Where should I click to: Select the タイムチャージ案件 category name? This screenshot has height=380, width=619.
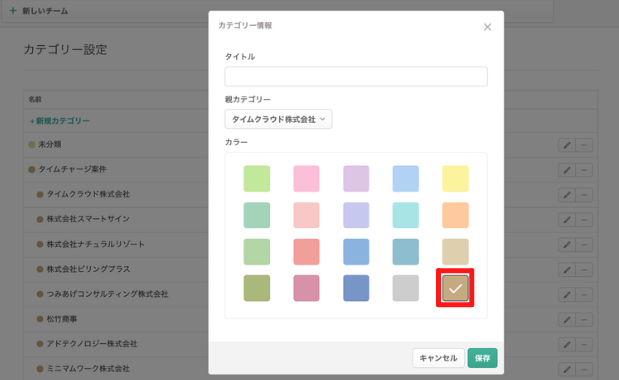[x=72, y=169]
